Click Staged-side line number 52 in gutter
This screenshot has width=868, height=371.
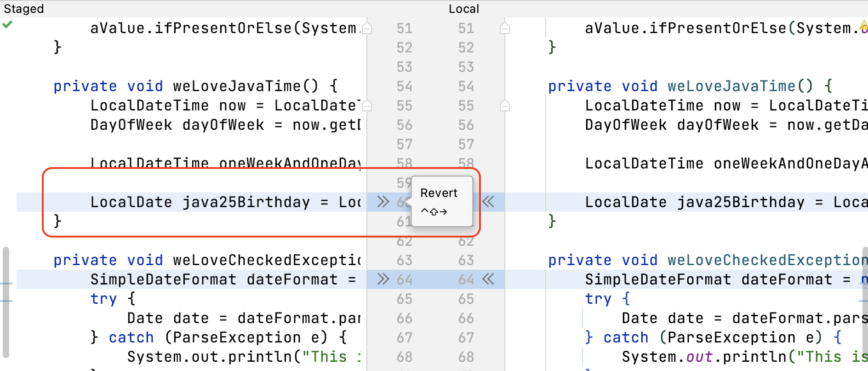tap(405, 47)
